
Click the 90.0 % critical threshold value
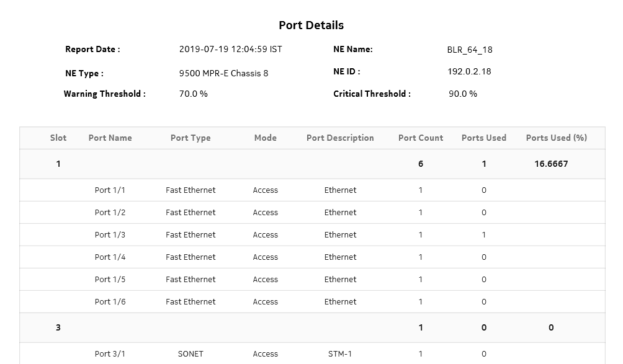click(x=463, y=94)
